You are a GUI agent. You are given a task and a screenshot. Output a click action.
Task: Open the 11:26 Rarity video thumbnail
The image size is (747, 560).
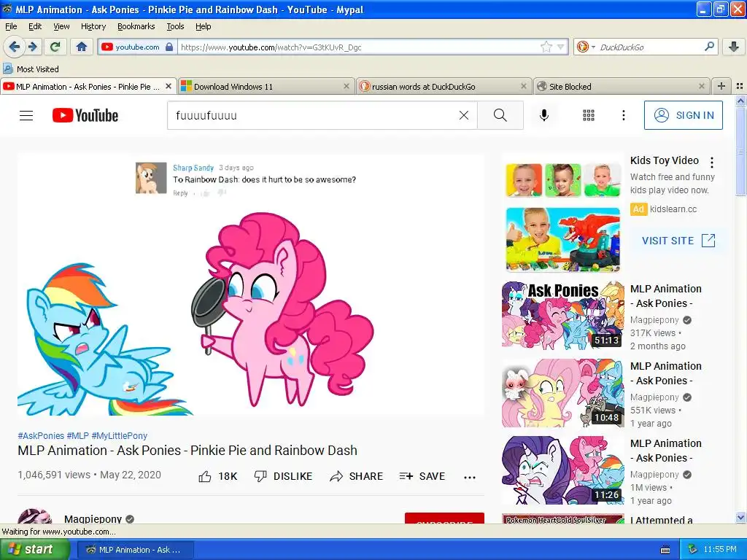pyautogui.click(x=562, y=470)
